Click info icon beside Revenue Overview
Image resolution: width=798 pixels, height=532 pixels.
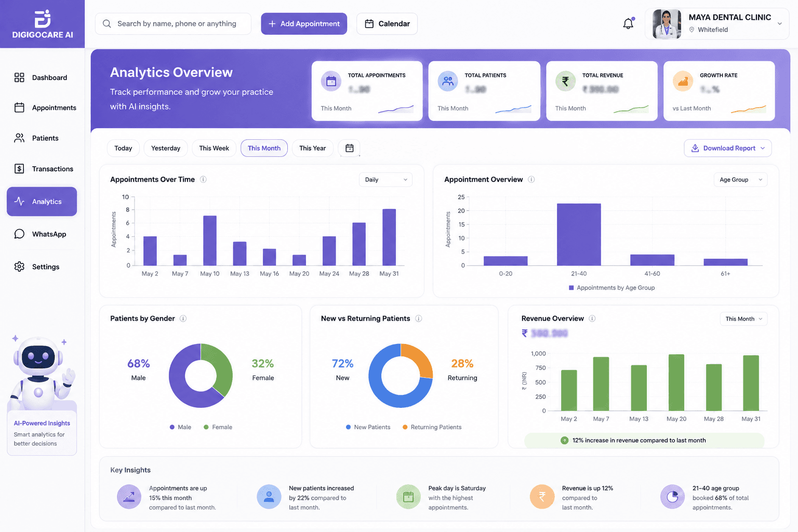tap(592, 318)
